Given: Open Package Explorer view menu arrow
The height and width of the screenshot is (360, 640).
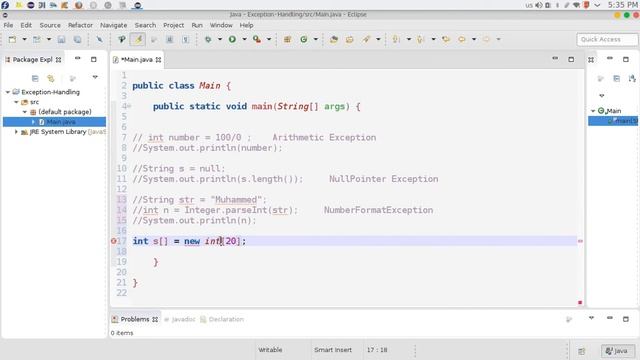Looking at the screenshot, I should pos(95,77).
